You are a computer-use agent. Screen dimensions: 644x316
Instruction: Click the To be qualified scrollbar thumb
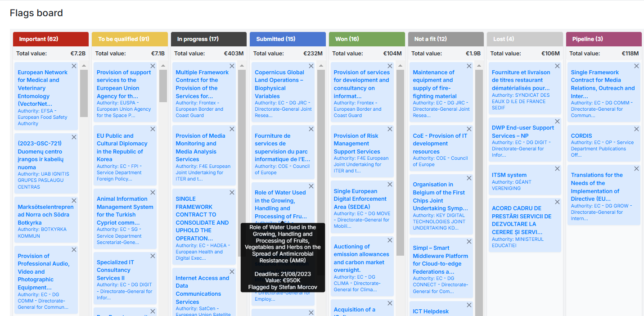[x=163, y=86]
